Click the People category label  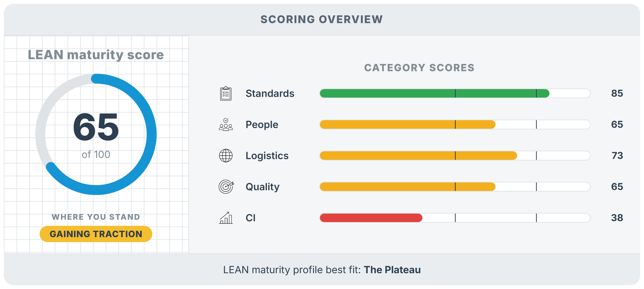point(262,124)
